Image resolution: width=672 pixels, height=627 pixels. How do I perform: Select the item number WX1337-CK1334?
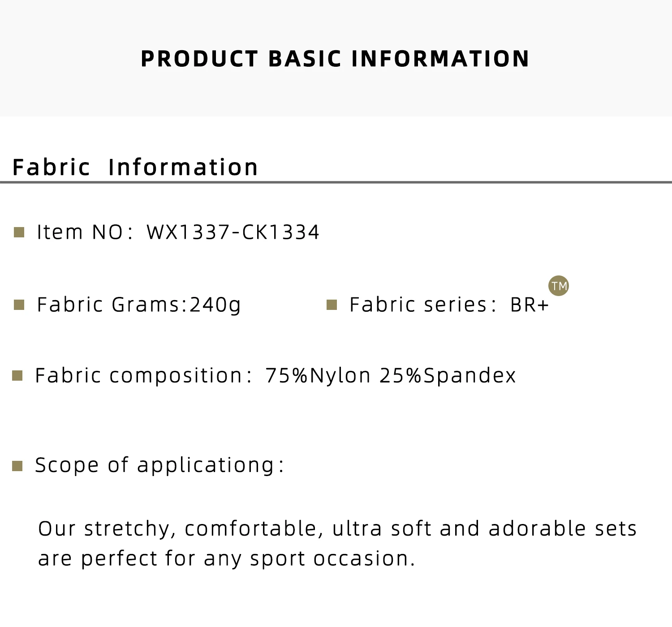(x=233, y=232)
